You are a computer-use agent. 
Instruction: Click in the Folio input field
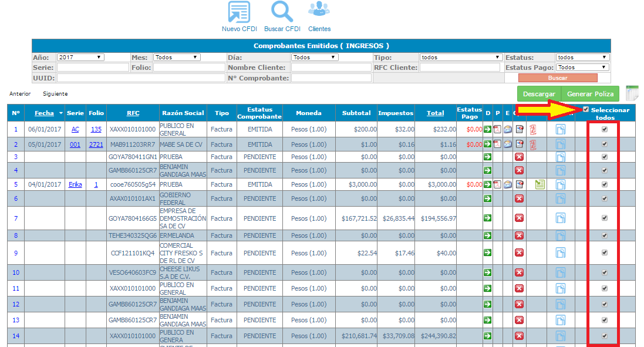189,68
